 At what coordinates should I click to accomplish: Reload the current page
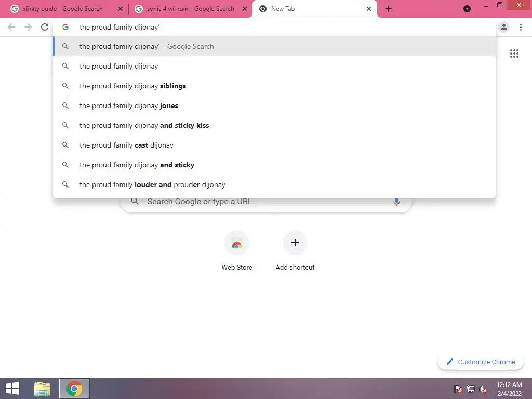pyautogui.click(x=45, y=27)
